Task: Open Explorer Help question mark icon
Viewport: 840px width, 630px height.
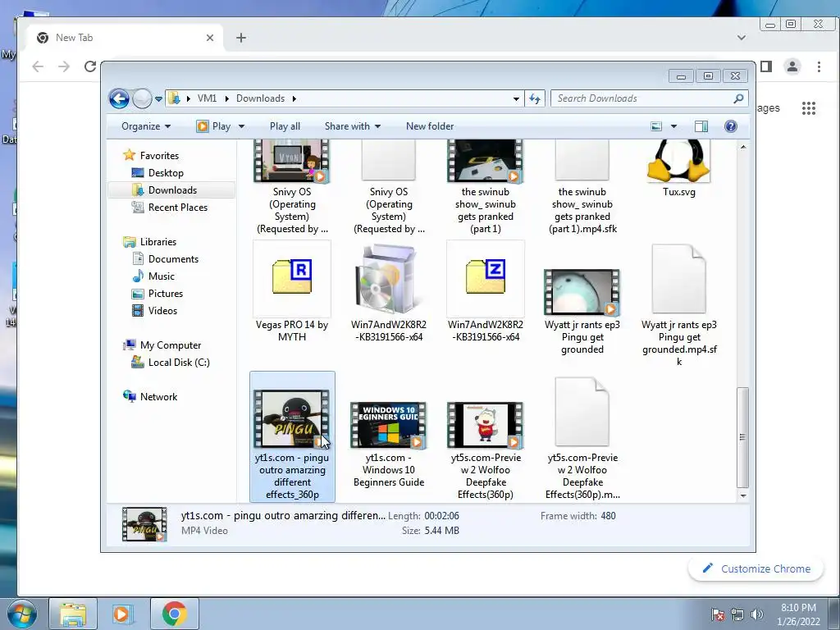Action: (x=731, y=126)
